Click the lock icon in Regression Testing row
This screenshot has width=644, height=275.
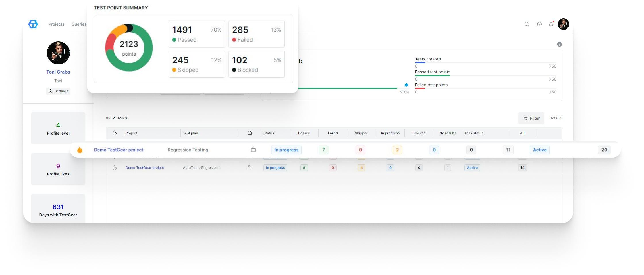point(253,150)
